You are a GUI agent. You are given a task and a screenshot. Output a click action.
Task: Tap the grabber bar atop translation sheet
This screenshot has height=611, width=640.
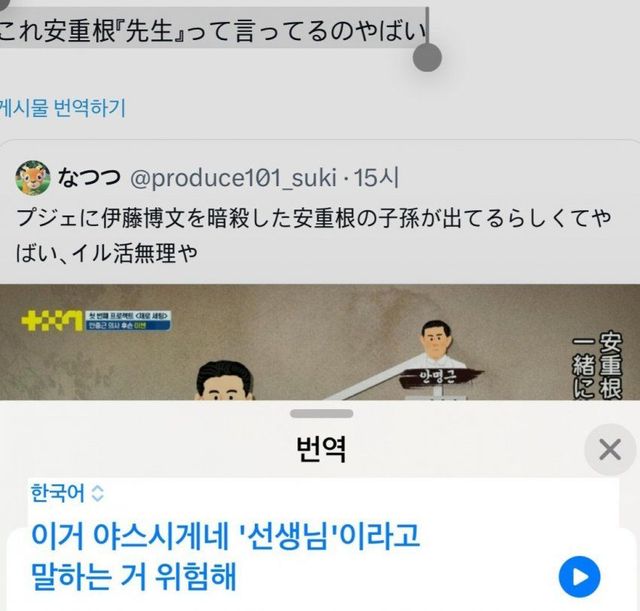point(322,413)
